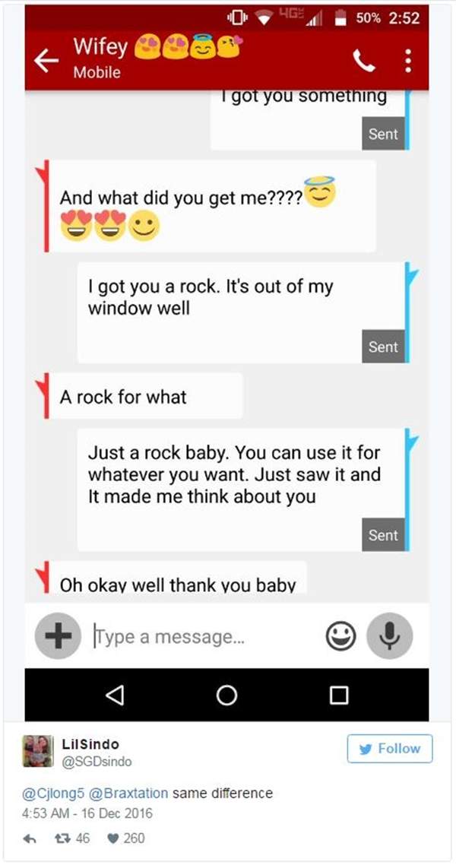Open the emoji picker smiley
This screenshot has width=456, height=868.
click(340, 636)
